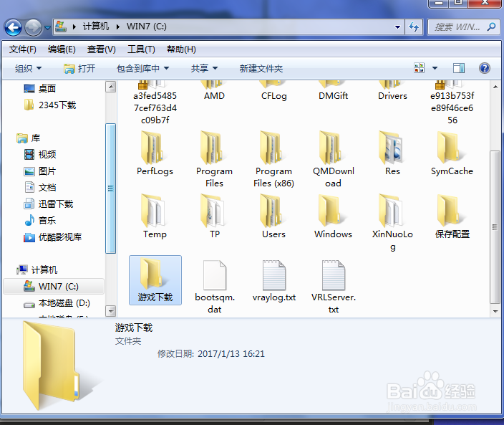Click file list scroll up arrow
504x425 pixels.
pos(495,87)
